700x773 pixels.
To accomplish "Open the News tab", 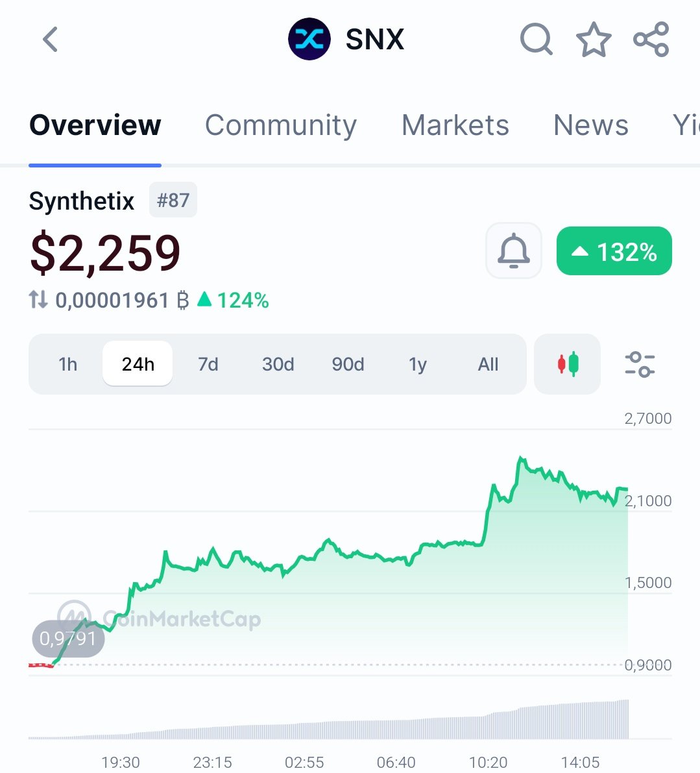I will pos(590,125).
